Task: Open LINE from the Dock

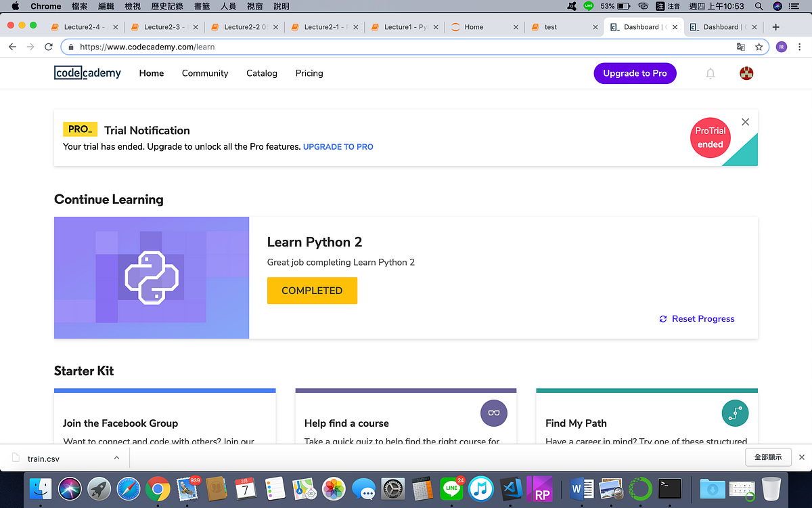Action: click(451, 488)
